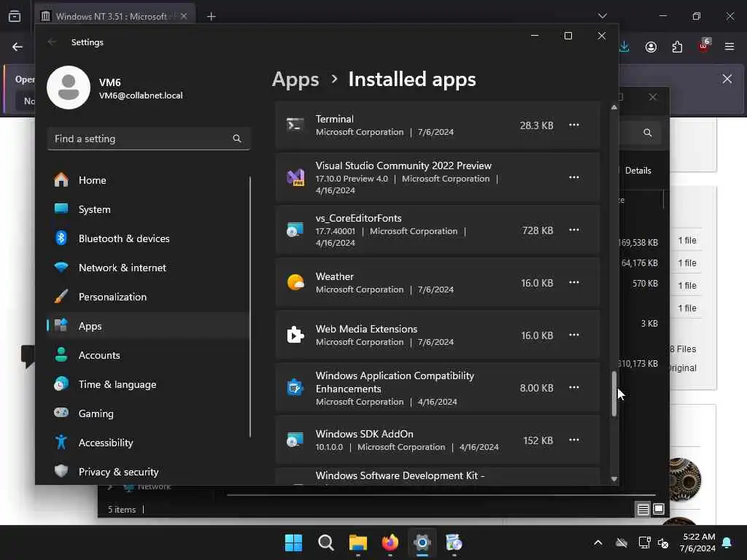Open a new Firefox tab
Screen dimensions: 747x560
211,17
